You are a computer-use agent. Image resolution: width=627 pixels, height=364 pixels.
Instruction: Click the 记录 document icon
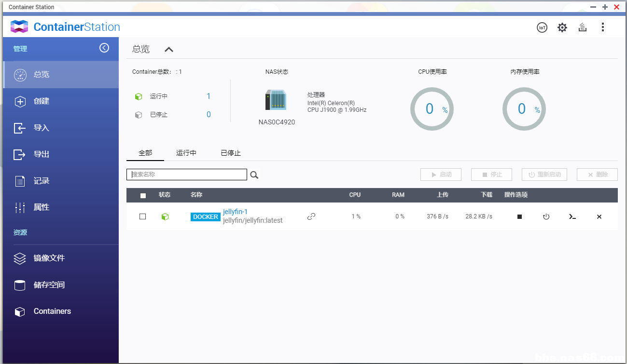(x=20, y=181)
